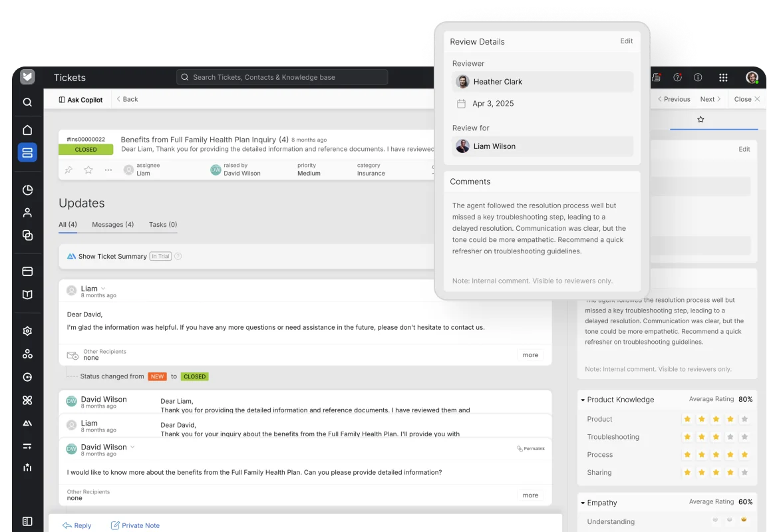Viewport: 777px width, 532px height.
Task: Switch to the All (4) updates tab
Action: [68, 224]
